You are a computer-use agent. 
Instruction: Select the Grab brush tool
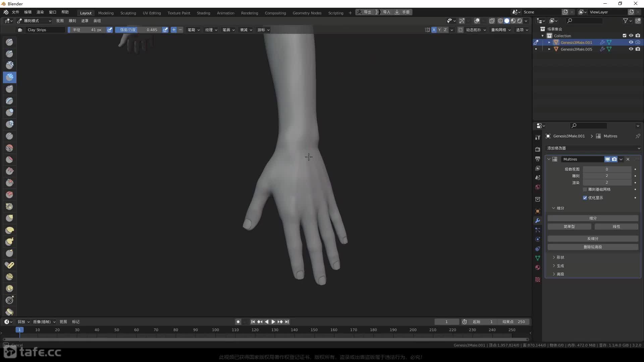pos(9,218)
